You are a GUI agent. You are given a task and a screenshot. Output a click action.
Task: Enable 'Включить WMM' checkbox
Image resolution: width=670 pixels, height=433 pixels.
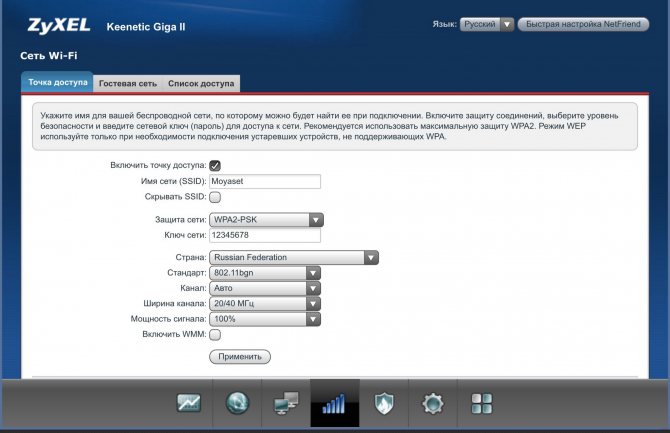coord(215,335)
